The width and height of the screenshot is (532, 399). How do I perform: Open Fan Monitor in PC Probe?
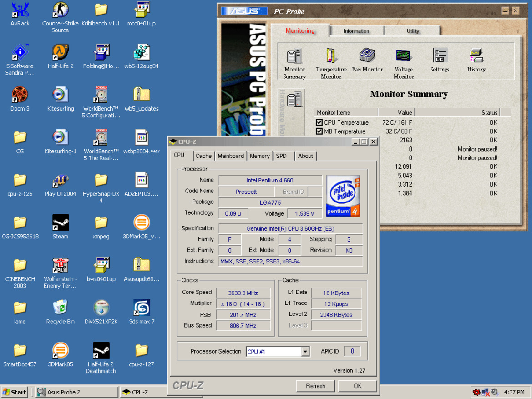point(367,60)
